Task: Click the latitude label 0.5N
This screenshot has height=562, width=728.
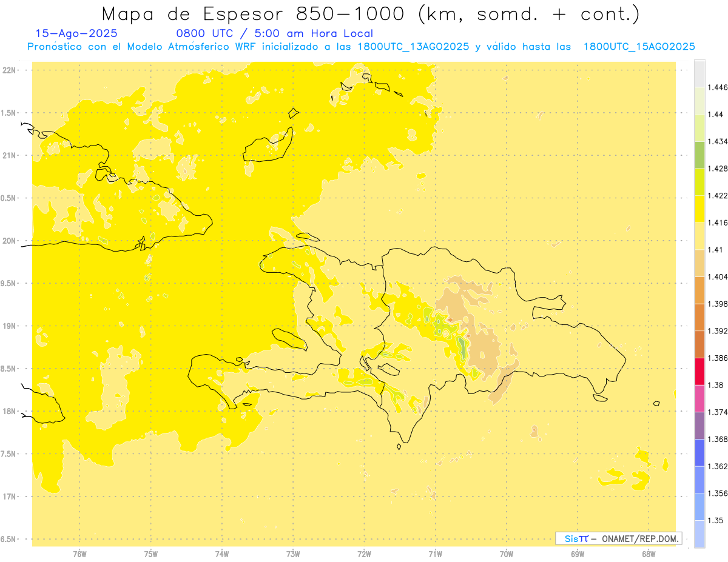Action: click(x=9, y=199)
